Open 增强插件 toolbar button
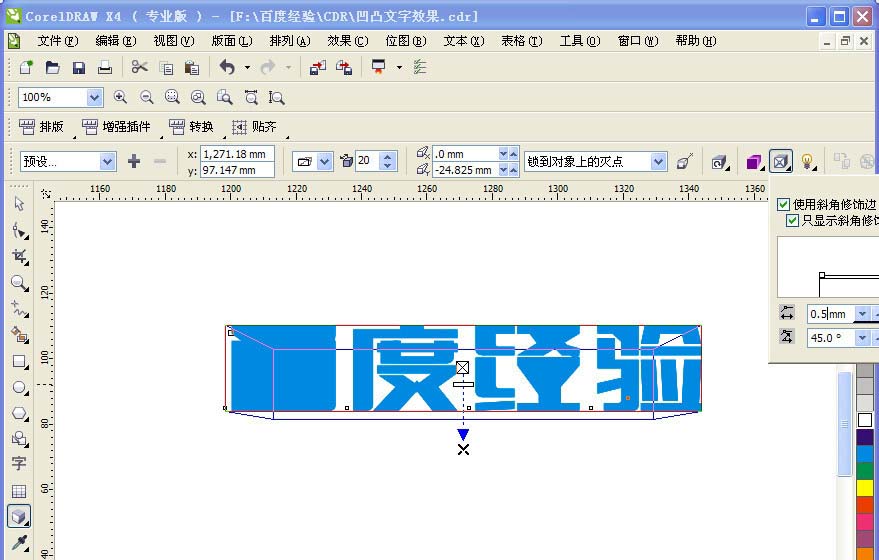 pos(117,127)
